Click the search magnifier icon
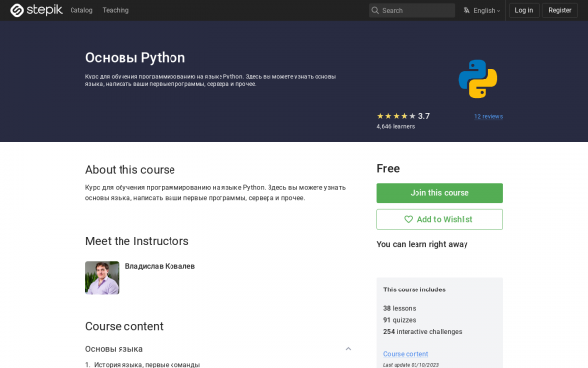Image resolution: width=588 pixels, height=368 pixels. click(x=375, y=10)
